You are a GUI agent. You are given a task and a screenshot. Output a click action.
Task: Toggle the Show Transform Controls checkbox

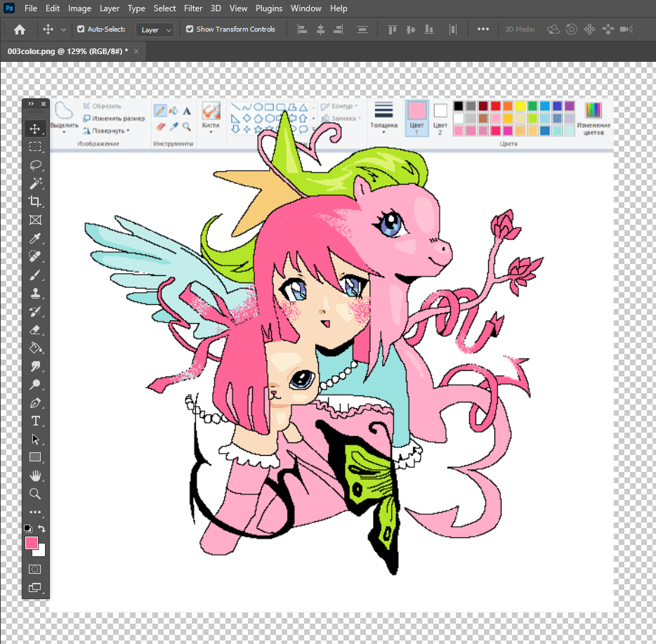point(190,29)
